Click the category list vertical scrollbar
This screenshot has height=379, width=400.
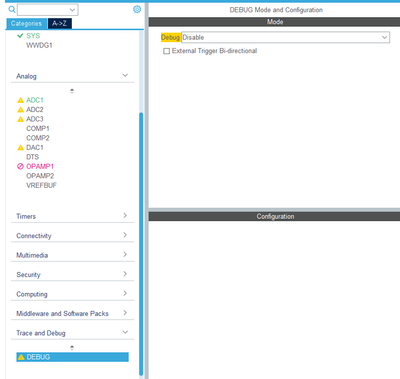(x=141, y=243)
